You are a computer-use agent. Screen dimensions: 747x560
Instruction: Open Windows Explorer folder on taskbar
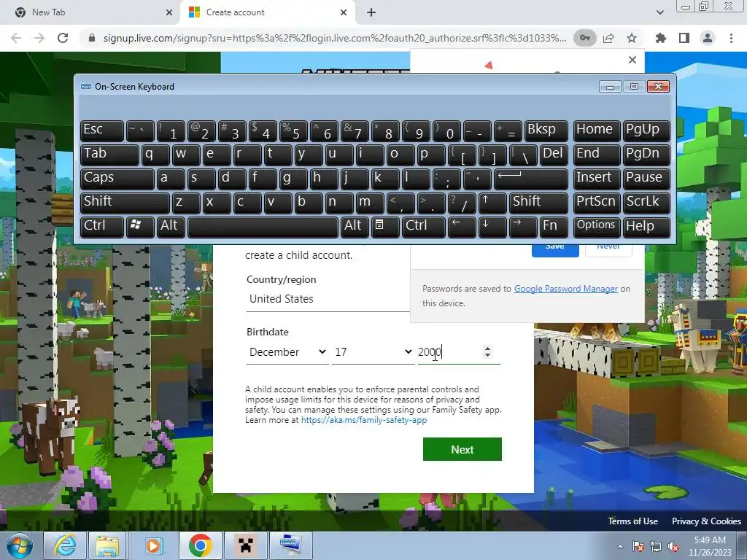coord(107,545)
